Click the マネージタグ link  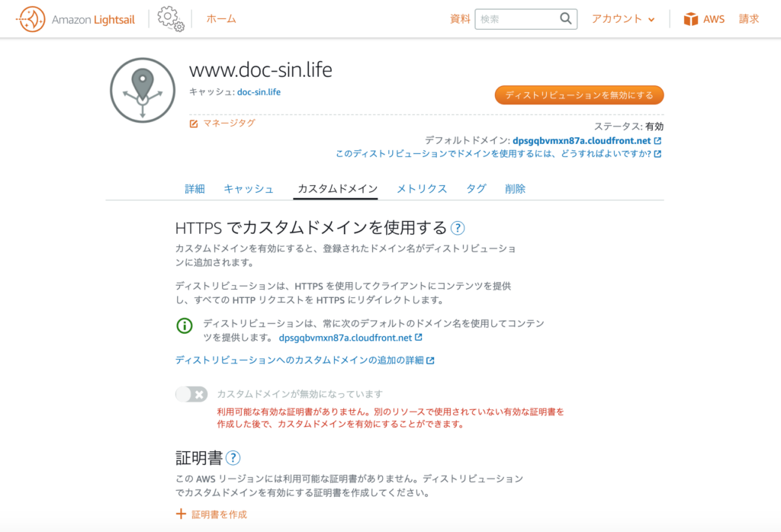229,123
